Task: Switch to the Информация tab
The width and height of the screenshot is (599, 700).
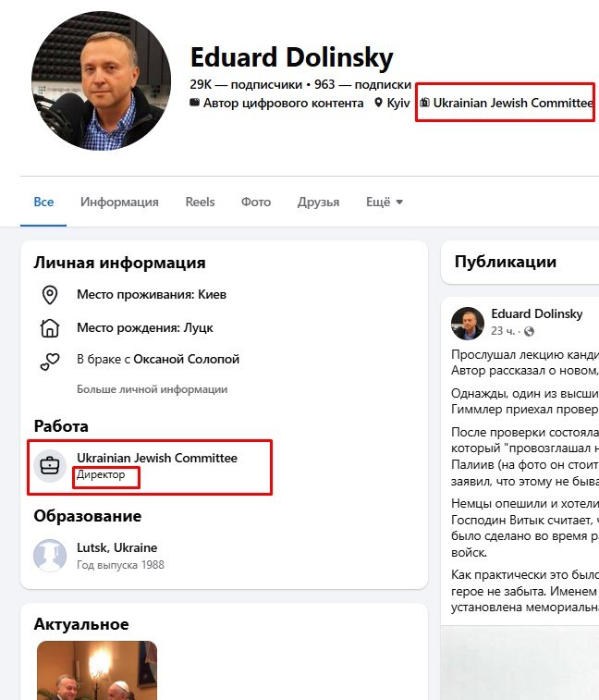Action: pos(119,202)
